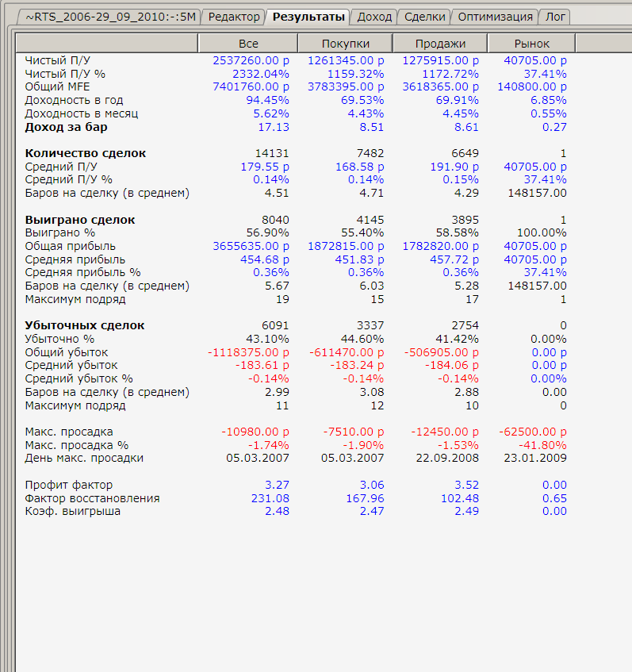632x672 pixels.
Task: Click value -1118375.00 р
Action: pyautogui.click(x=248, y=353)
